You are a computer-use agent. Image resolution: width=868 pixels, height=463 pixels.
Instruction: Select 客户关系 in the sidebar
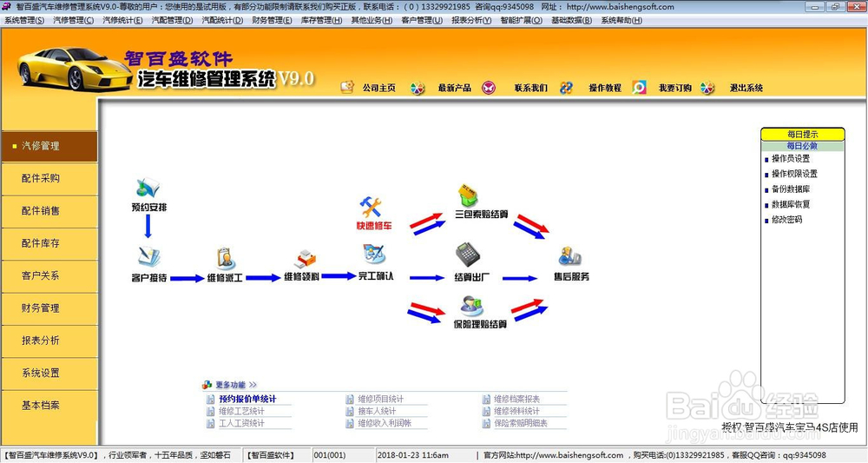49,276
